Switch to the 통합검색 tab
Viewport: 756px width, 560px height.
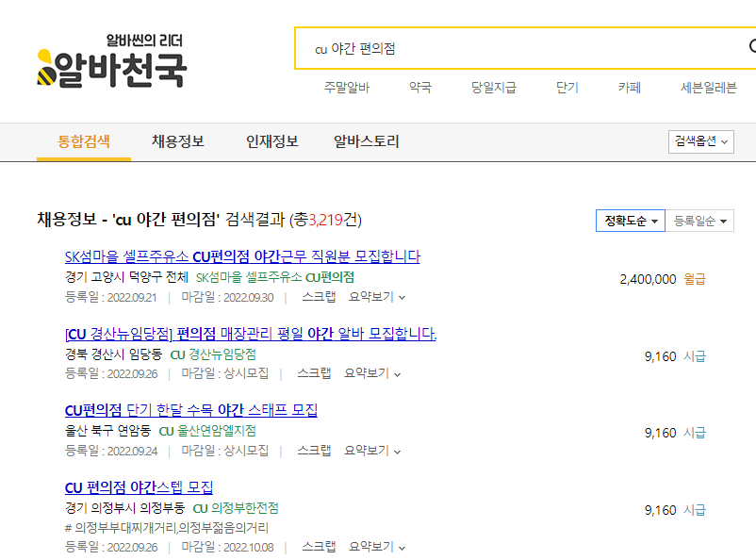tap(84, 141)
